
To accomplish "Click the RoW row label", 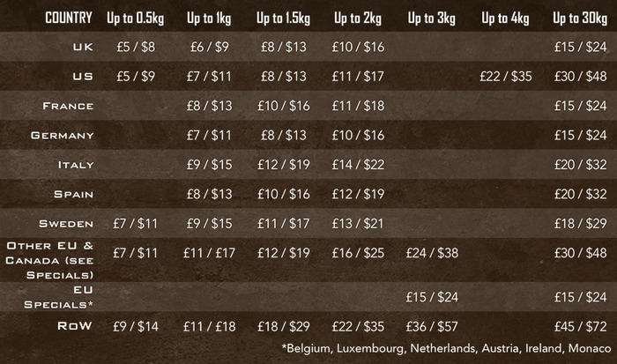I will pos(75,326).
